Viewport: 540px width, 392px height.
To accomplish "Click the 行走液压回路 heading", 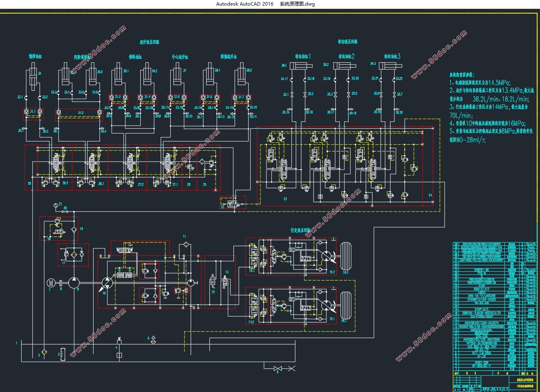I will click(x=300, y=231).
